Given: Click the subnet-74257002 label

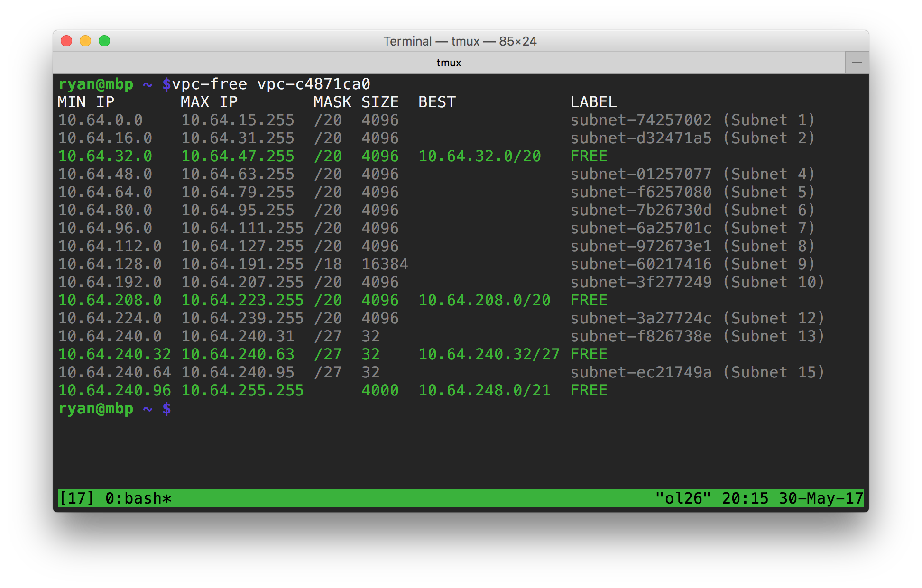Looking at the screenshot, I should tap(640, 120).
